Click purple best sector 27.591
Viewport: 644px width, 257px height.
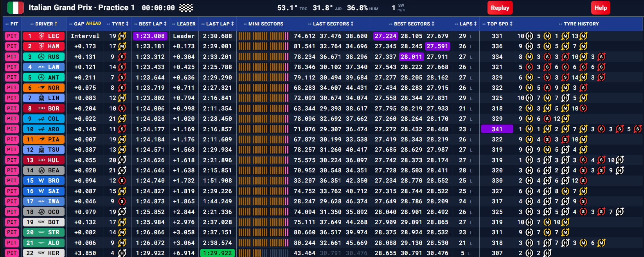(437, 46)
